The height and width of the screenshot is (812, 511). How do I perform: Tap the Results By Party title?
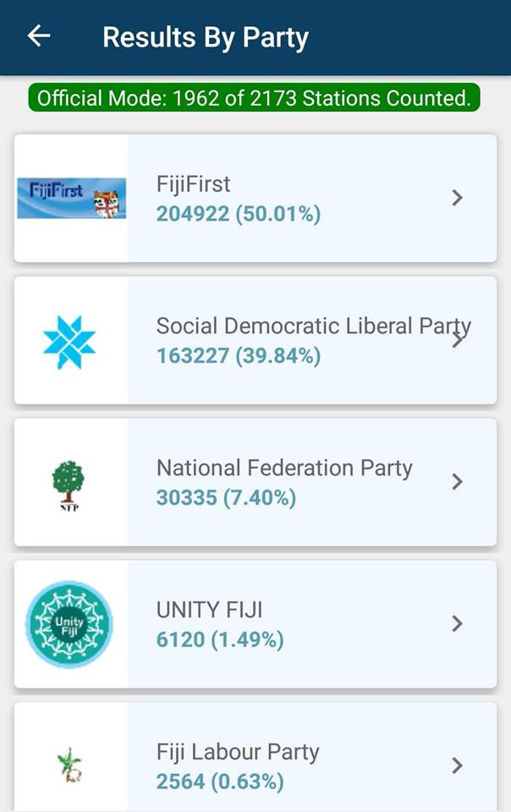[206, 38]
